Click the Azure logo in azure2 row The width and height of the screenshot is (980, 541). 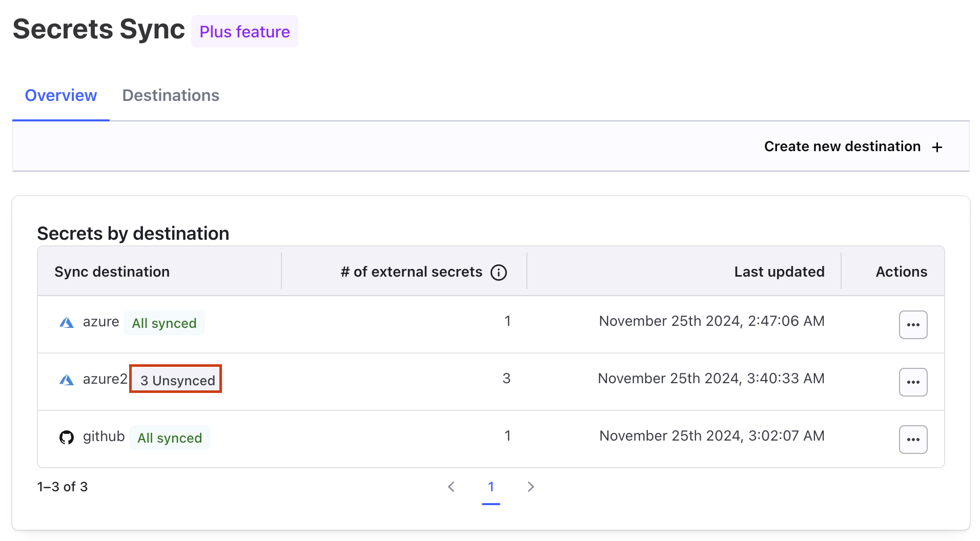click(x=67, y=380)
